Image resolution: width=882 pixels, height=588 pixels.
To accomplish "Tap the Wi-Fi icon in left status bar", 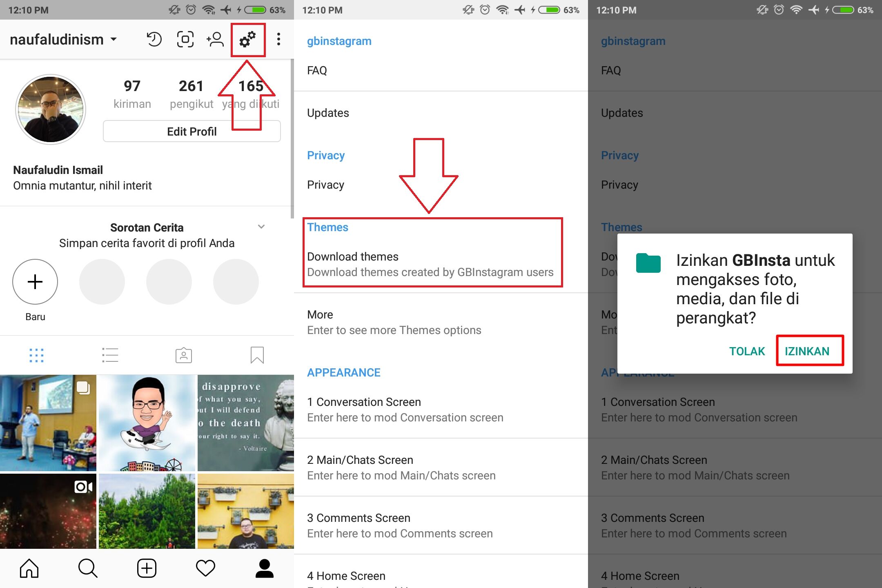I will coord(209,10).
